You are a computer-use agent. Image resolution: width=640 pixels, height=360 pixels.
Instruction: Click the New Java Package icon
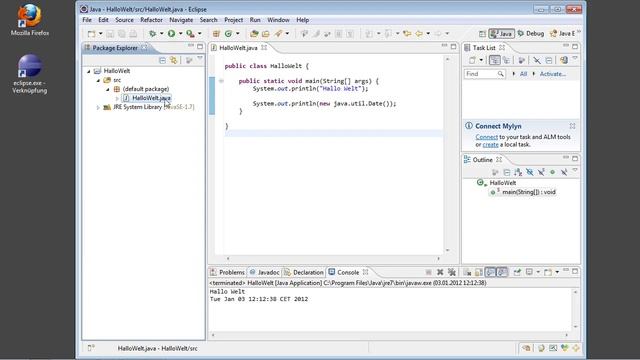[216, 34]
